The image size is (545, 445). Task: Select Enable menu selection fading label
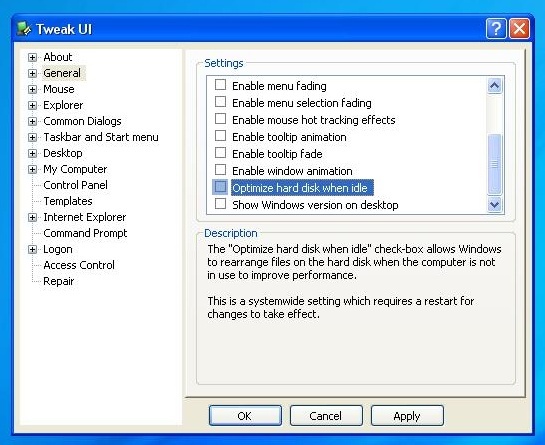pyautogui.click(x=302, y=103)
